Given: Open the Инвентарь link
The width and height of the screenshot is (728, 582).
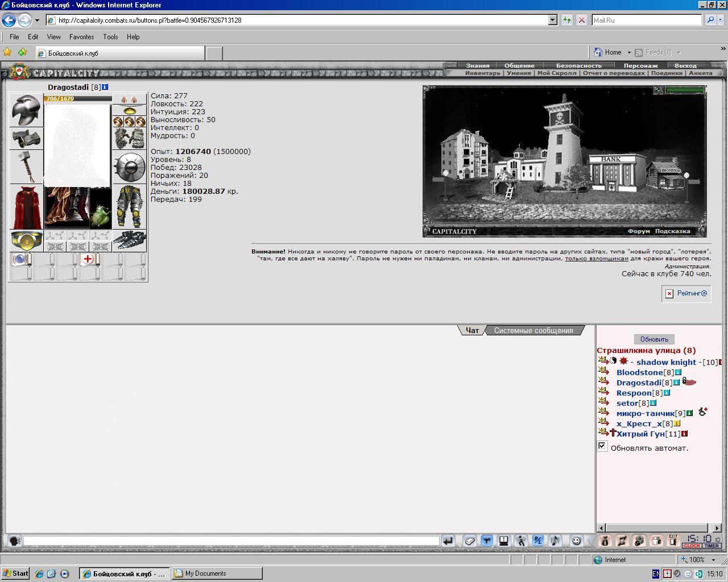Looking at the screenshot, I should pos(483,73).
